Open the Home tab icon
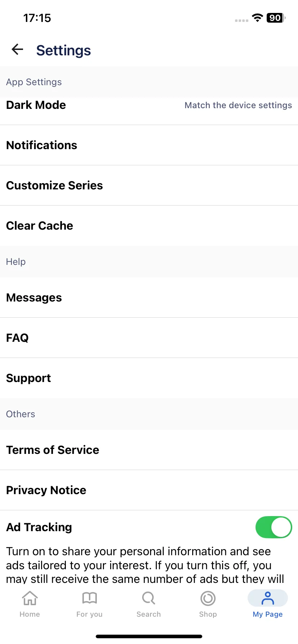 [x=30, y=598]
